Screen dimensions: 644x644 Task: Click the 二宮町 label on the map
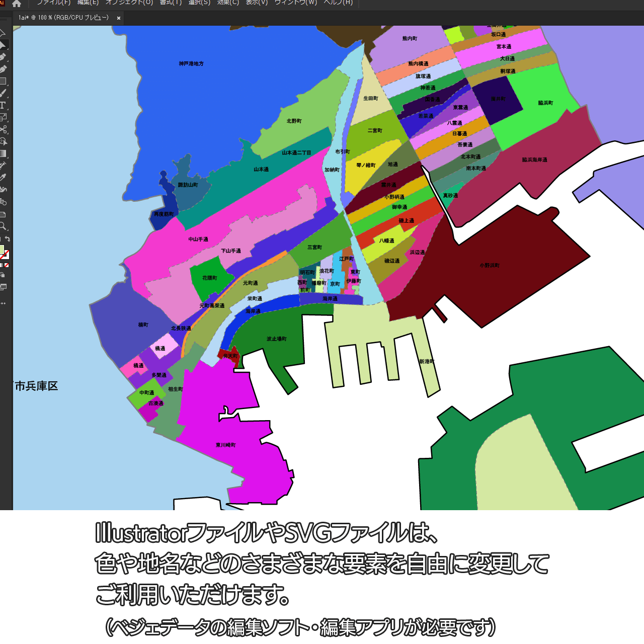375,131
